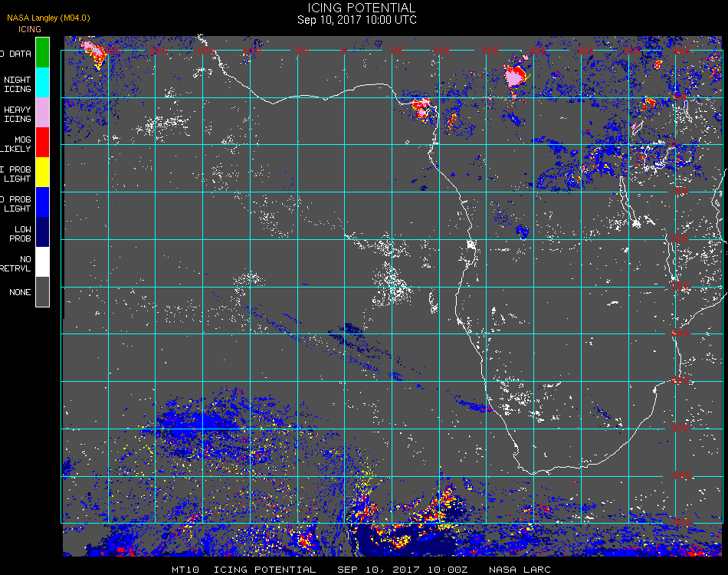Select the white NO RETRVL legend swatch
The image size is (728, 575).
(x=42, y=262)
